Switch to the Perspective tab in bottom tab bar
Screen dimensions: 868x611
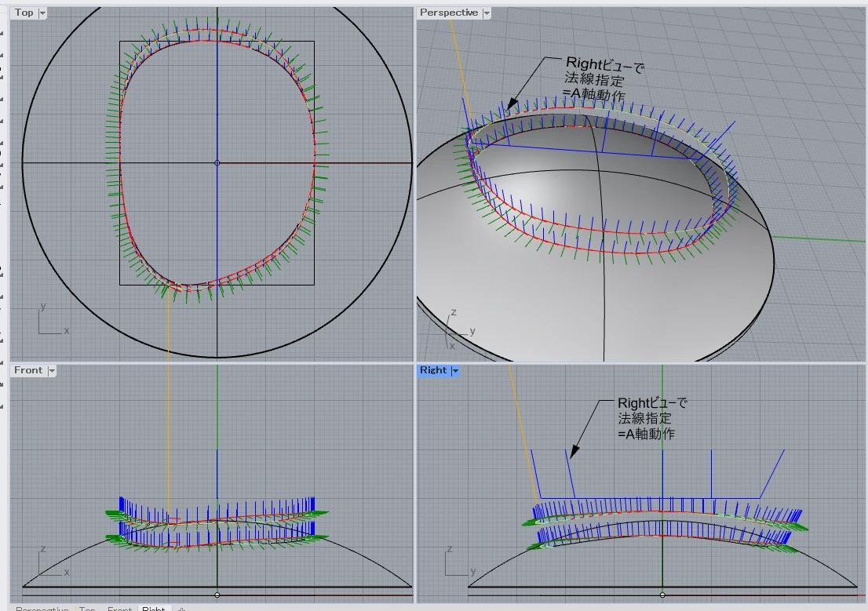click(x=42, y=608)
